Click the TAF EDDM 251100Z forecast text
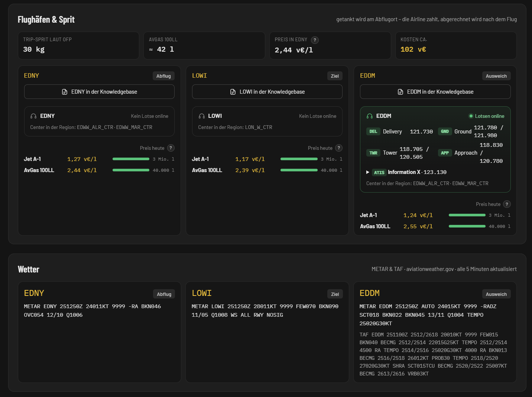Image resolution: width=532 pixels, height=397 pixels. 433,354
